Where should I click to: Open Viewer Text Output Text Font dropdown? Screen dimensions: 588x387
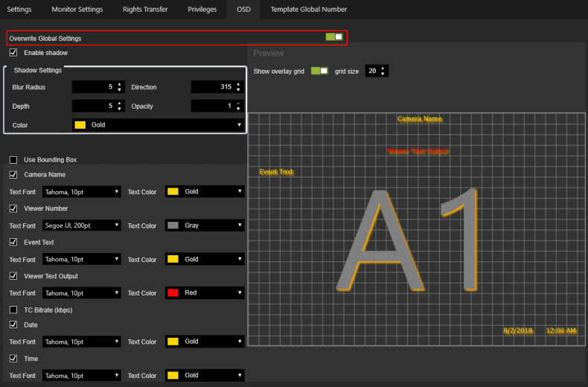click(x=81, y=293)
